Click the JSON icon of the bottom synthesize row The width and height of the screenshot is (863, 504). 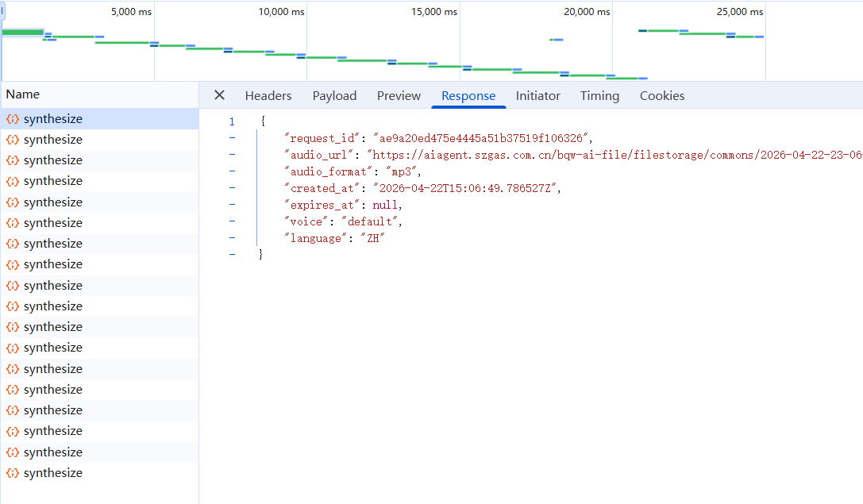tap(13, 472)
